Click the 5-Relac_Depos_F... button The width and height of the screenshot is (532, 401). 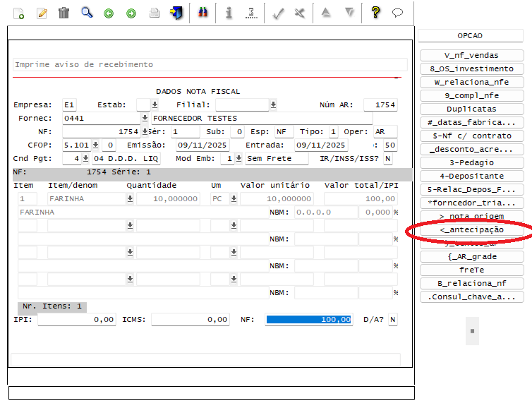[x=471, y=189]
